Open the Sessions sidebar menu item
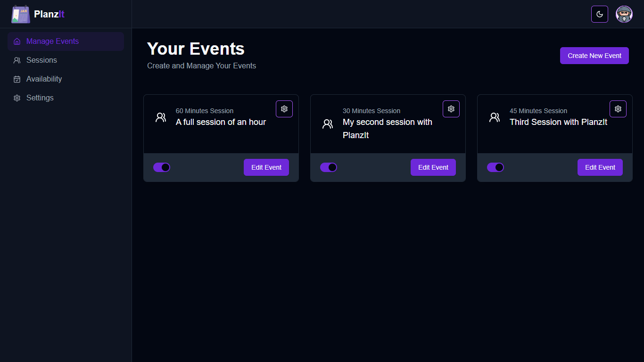 pyautogui.click(x=41, y=60)
